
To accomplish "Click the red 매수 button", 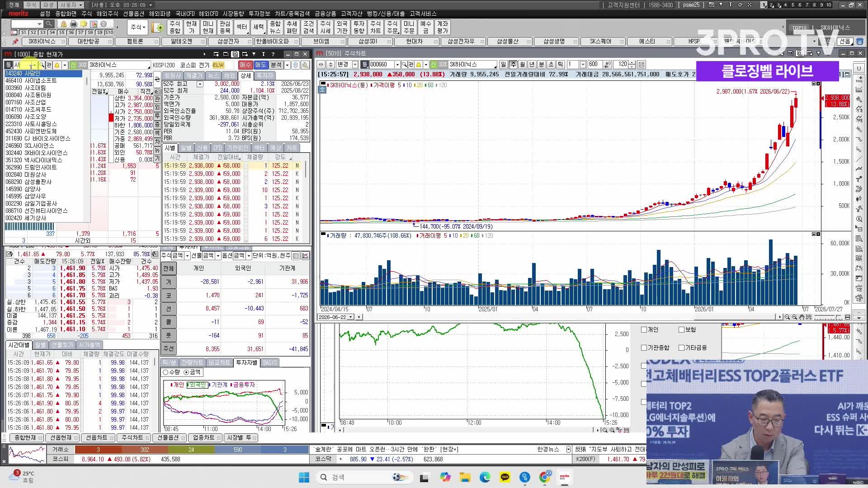I will (x=245, y=65).
